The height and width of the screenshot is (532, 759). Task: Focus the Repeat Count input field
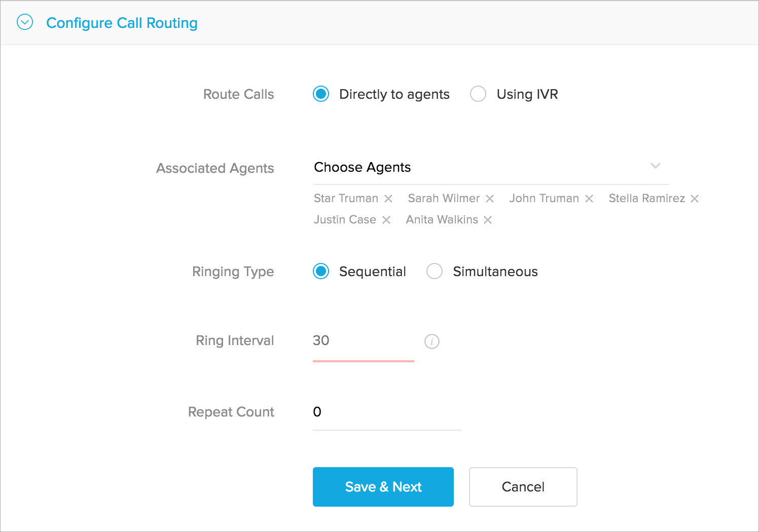[387, 412]
